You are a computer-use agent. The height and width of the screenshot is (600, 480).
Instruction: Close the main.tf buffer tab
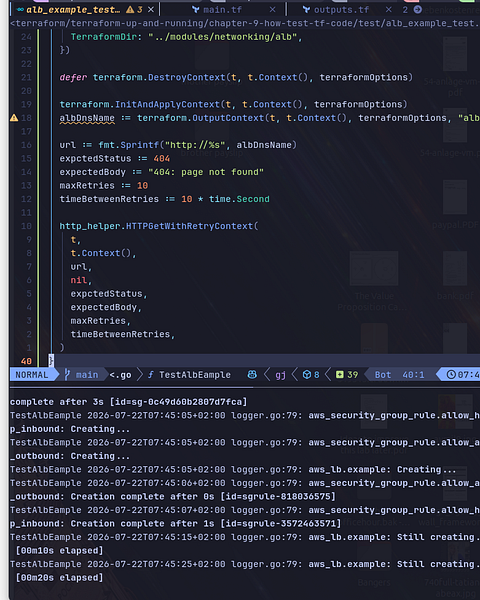click(273, 10)
